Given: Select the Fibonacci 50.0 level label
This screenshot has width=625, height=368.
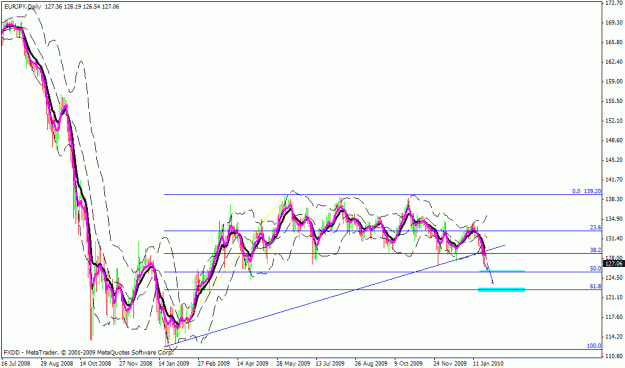Looking at the screenshot, I should tap(596, 269).
